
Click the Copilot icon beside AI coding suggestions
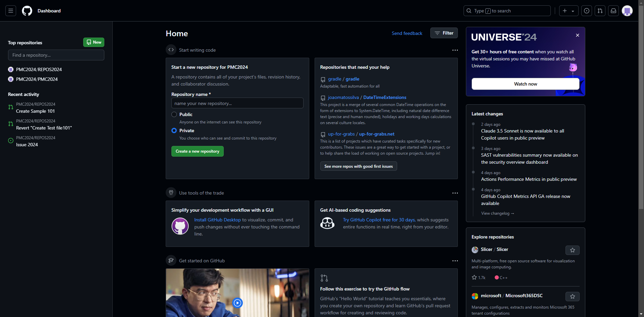[327, 223]
